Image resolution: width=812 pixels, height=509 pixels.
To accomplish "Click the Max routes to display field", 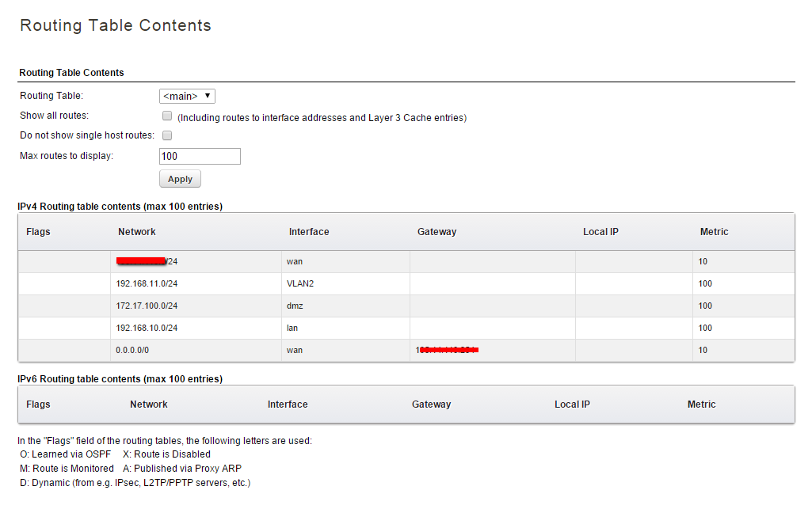I will coord(200,156).
